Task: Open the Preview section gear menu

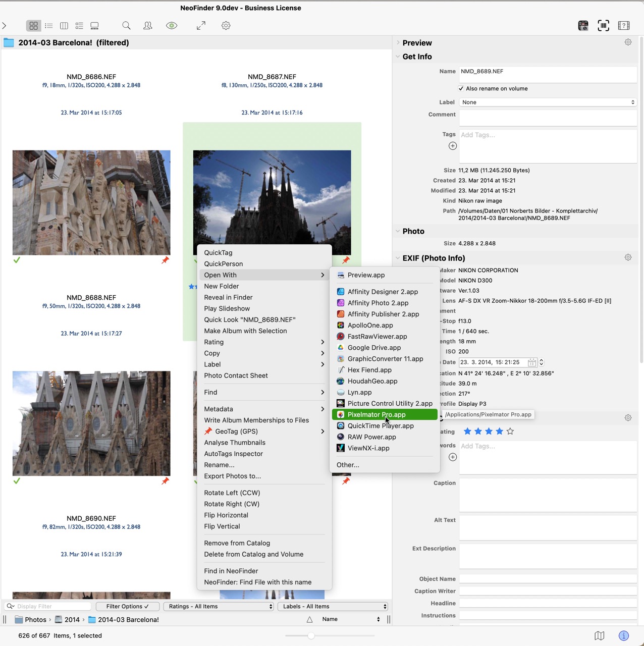Action: click(628, 42)
